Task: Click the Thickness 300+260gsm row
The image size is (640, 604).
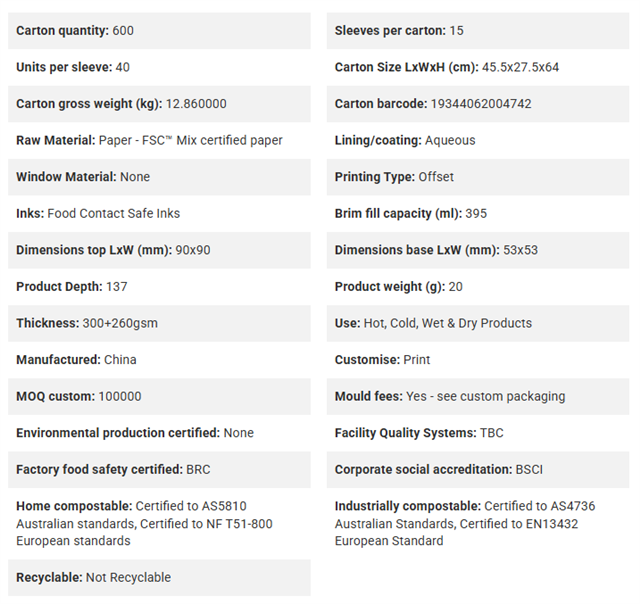Action: point(159,323)
